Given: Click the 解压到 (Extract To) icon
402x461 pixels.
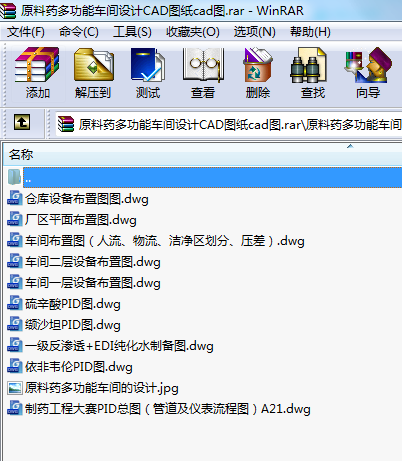Looking at the screenshot, I should pos(93,74).
